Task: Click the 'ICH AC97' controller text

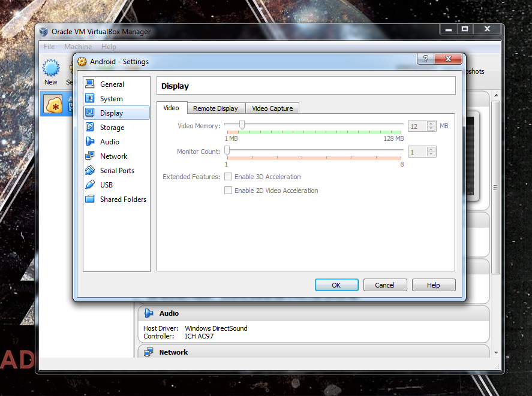Action: (x=199, y=336)
